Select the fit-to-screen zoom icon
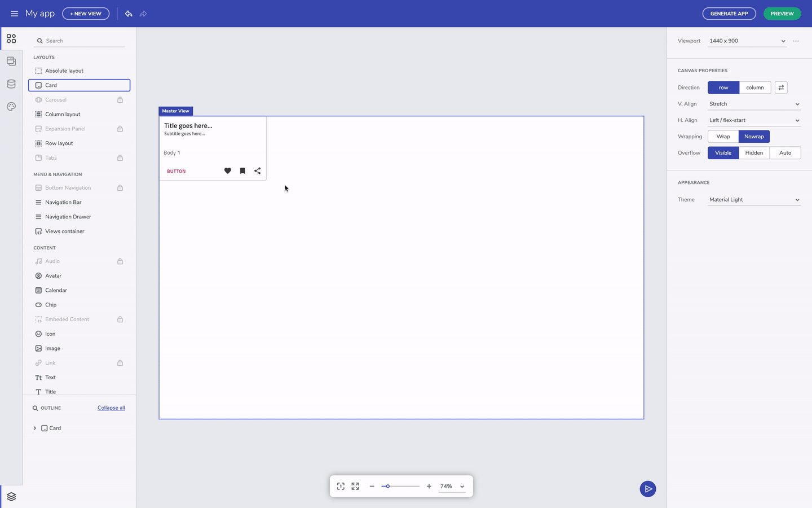Viewport: 812px width, 508px height. click(340, 486)
